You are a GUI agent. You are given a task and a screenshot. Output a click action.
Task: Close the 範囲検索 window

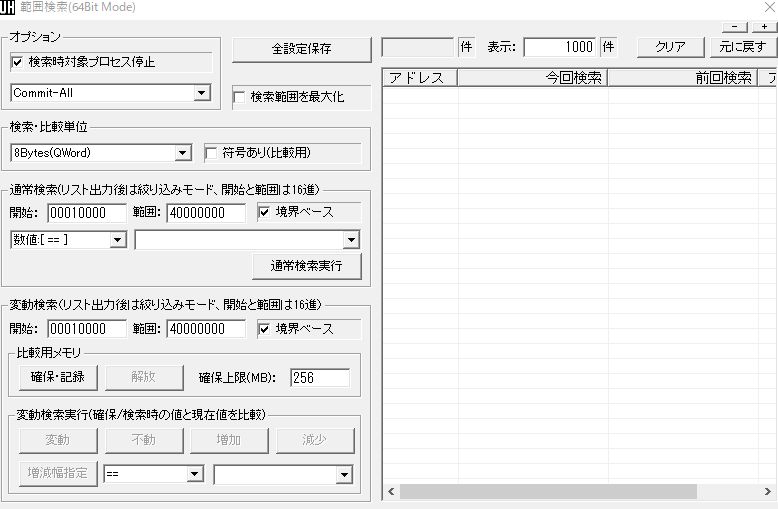click(x=769, y=7)
